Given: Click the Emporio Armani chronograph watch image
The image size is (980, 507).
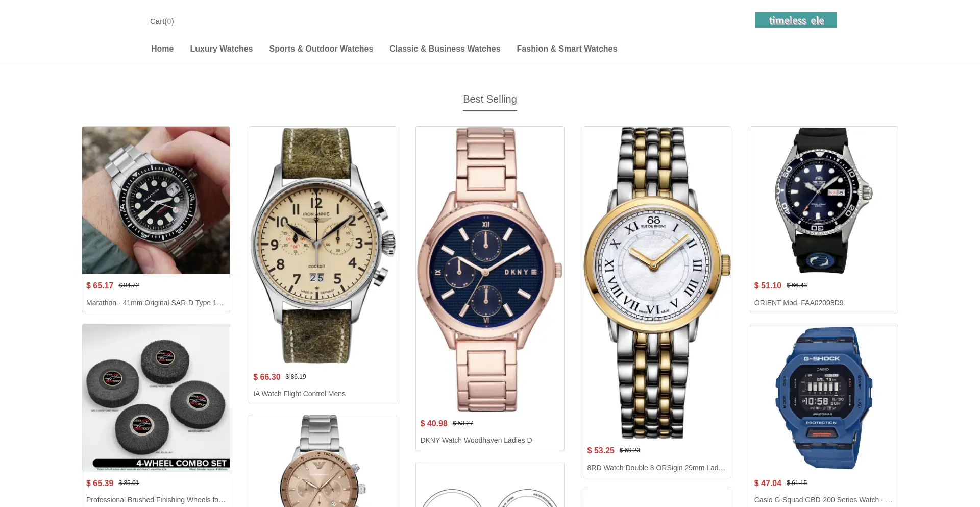Looking at the screenshot, I should (x=323, y=461).
